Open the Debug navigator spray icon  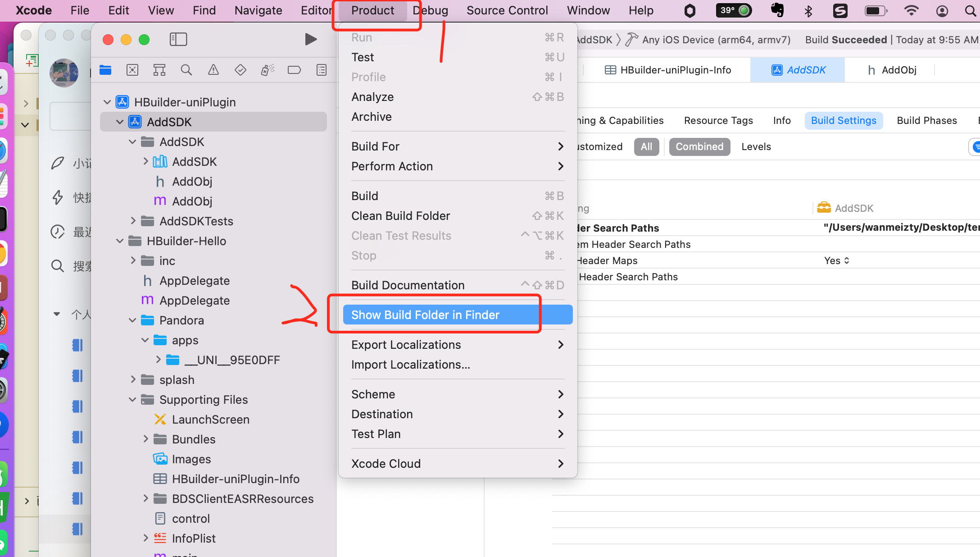coord(268,70)
